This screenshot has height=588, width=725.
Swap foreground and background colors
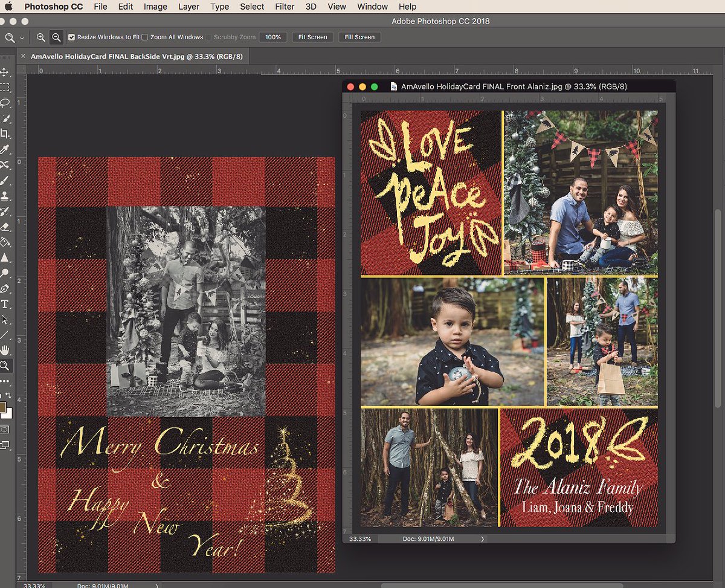[8, 396]
